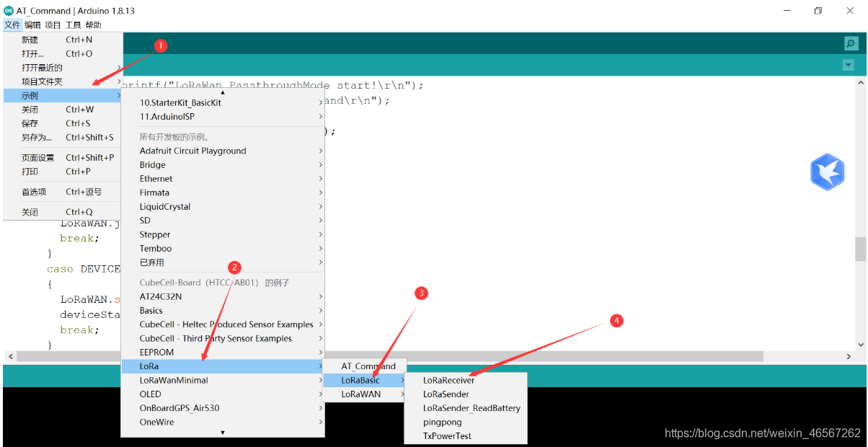Image resolution: width=868 pixels, height=447 pixels.
Task: Open CubeCell - Third Party Sensor Examples
Action: tap(223, 338)
